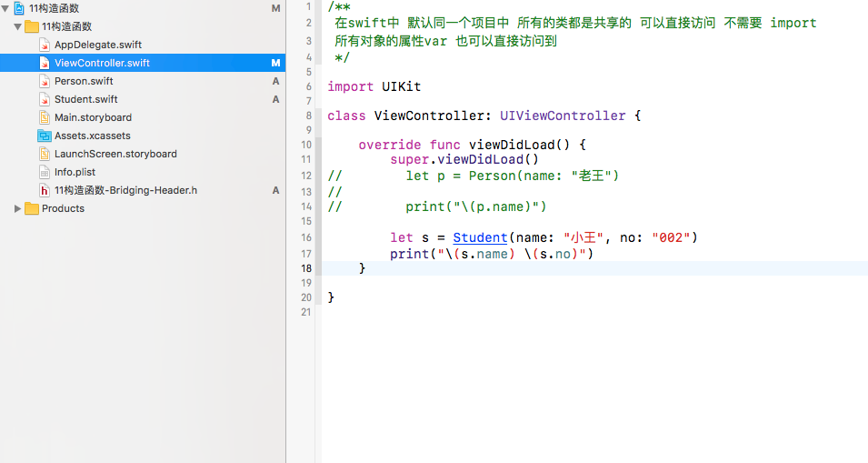868x463 pixels.
Task: Collapse the 11构造函数 project root triangle
Action: point(5,8)
